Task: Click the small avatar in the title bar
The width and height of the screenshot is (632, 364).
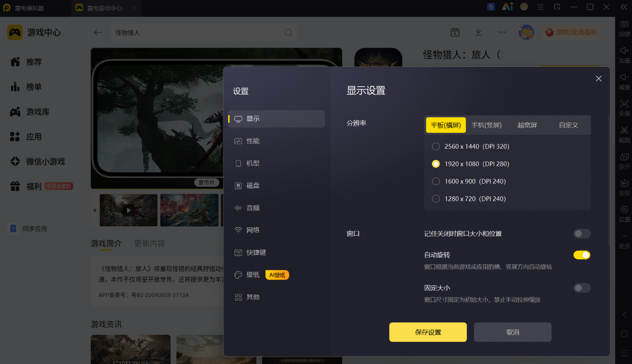Action: coord(524,7)
